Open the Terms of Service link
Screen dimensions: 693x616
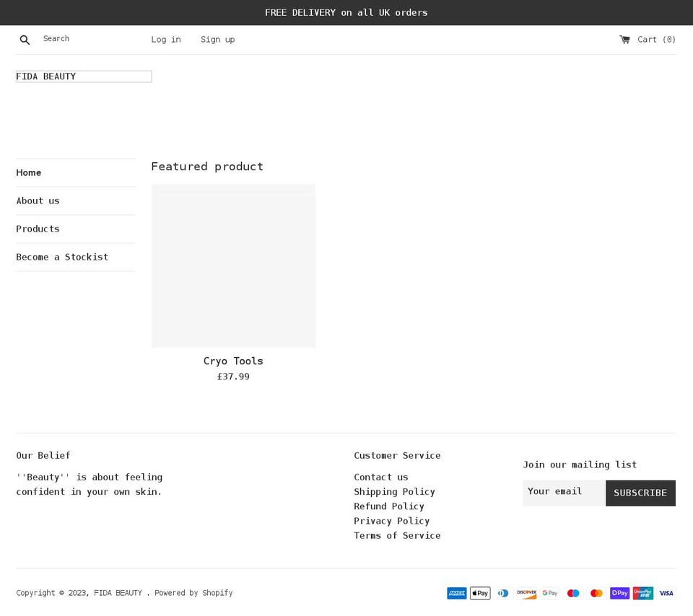tap(397, 535)
